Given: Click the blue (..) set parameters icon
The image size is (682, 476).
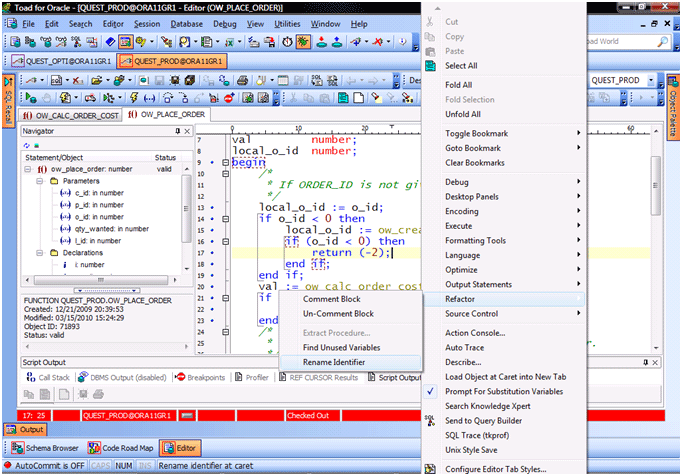Looking at the screenshot, I should 149,98.
